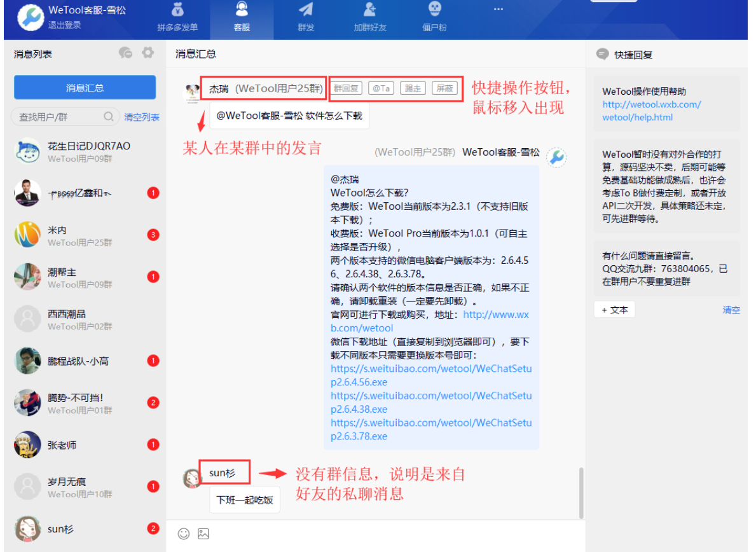This screenshot has height=552, width=756.
Task: Click the message bubble 软件怎么下载
Action: 289,116
